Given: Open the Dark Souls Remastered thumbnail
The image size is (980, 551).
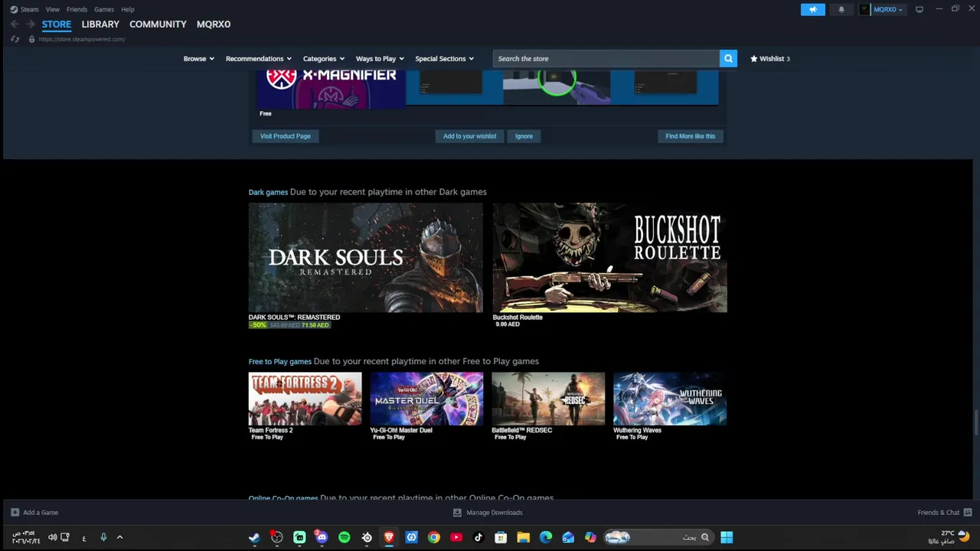Looking at the screenshot, I should click(366, 257).
